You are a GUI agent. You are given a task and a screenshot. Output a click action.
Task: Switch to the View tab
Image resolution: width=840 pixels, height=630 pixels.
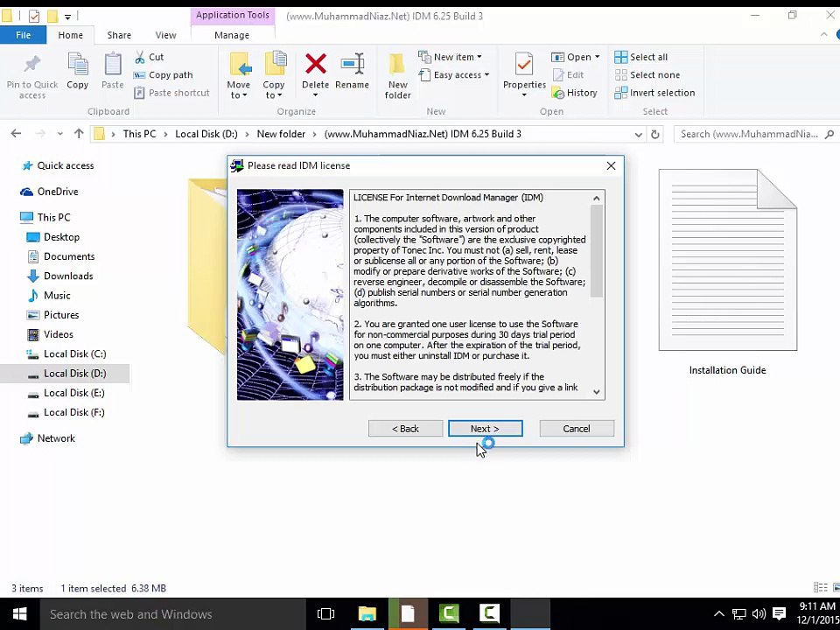point(165,35)
